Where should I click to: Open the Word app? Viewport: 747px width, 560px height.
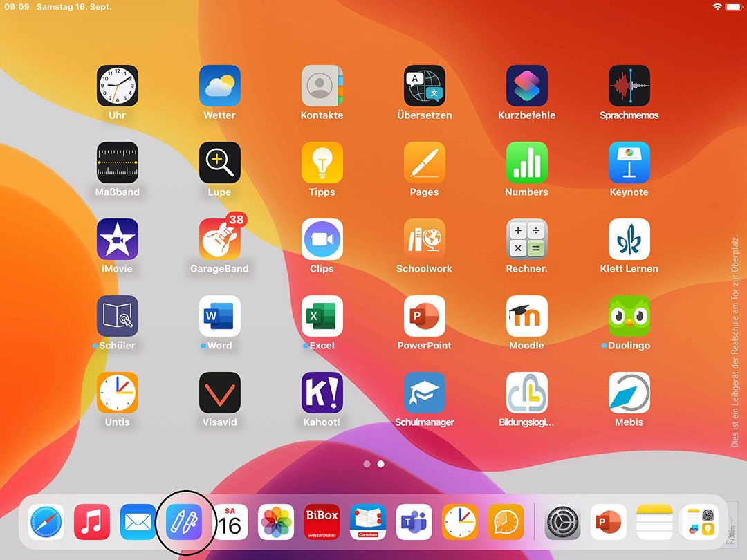click(x=220, y=316)
